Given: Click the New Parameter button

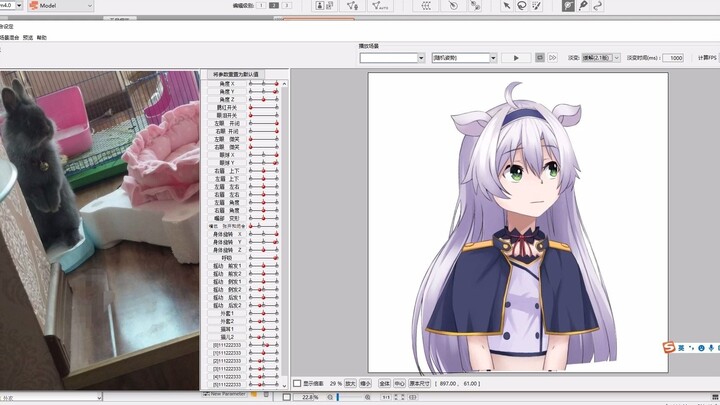Looking at the screenshot, I should (x=225, y=394).
